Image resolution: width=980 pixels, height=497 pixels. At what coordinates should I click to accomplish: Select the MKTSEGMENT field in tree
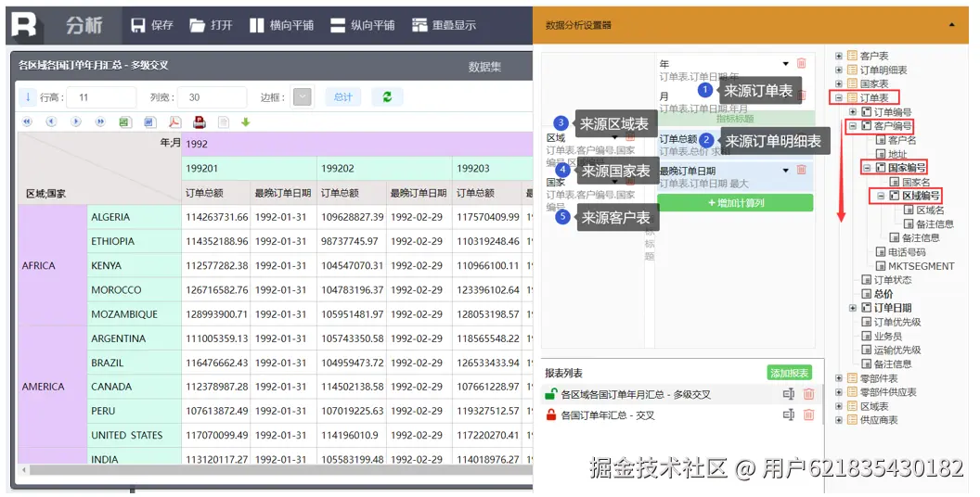pyautogui.click(x=922, y=266)
